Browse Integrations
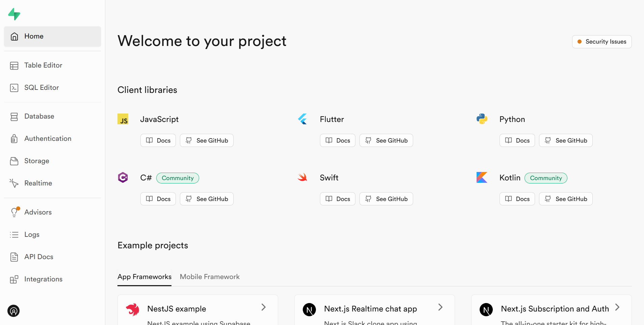The image size is (644, 325). 43,279
